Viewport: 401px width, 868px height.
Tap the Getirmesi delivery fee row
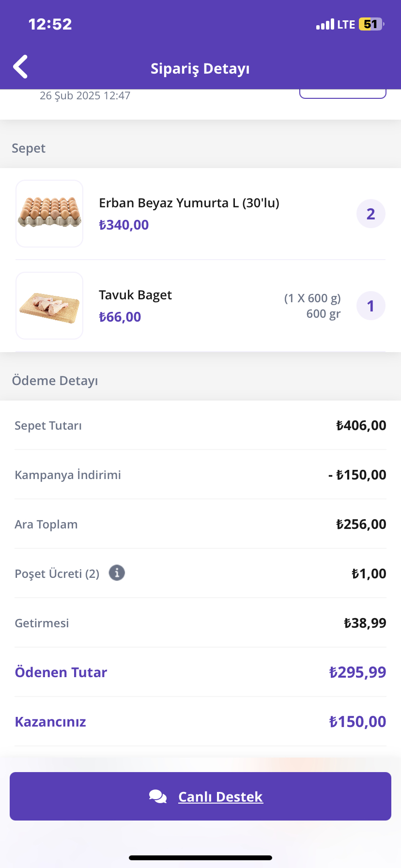200,623
